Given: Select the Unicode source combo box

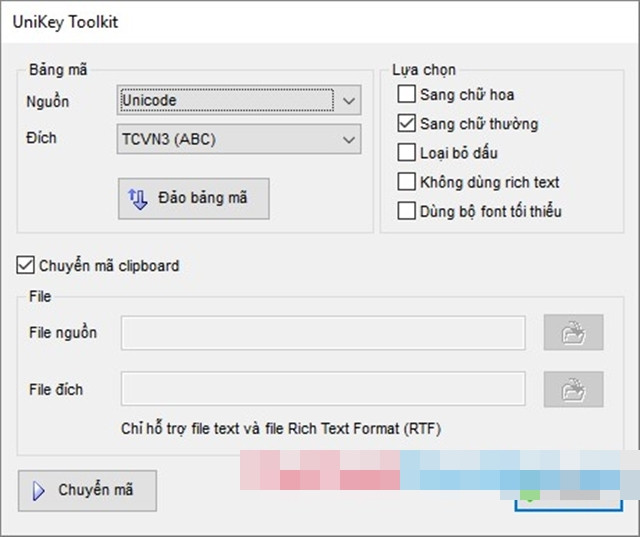Looking at the screenshot, I should 226,101.
